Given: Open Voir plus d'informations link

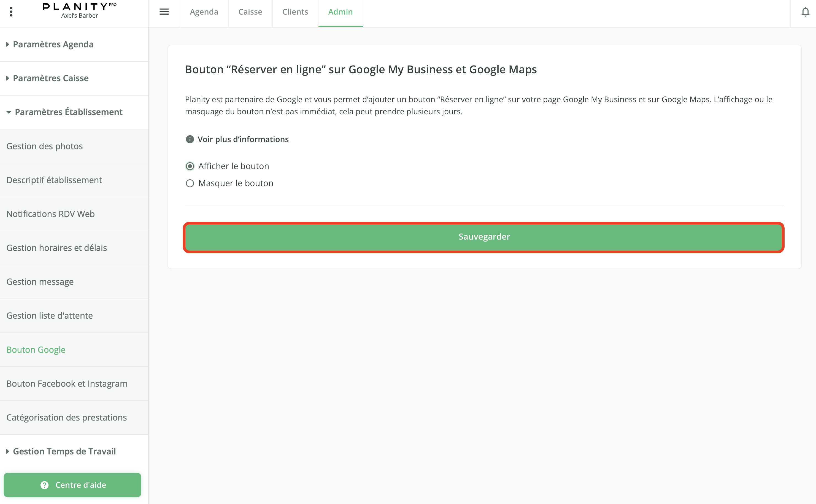Looking at the screenshot, I should 243,139.
